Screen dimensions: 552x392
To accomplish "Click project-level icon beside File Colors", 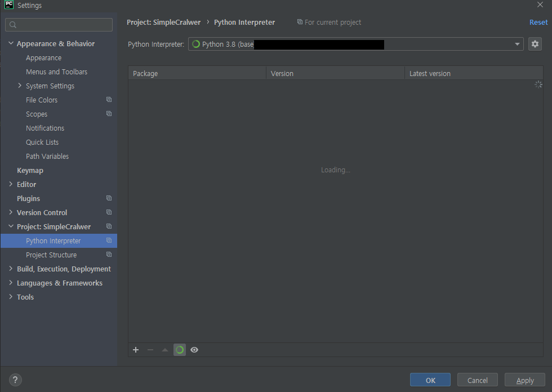I will tap(109, 100).
